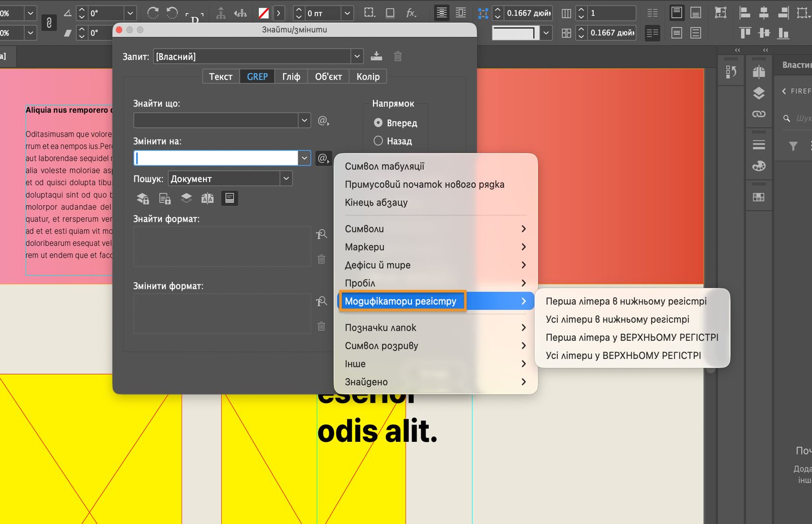Open the Stroke panel icon with three lines
812x524 pixels.
(759, 145)
